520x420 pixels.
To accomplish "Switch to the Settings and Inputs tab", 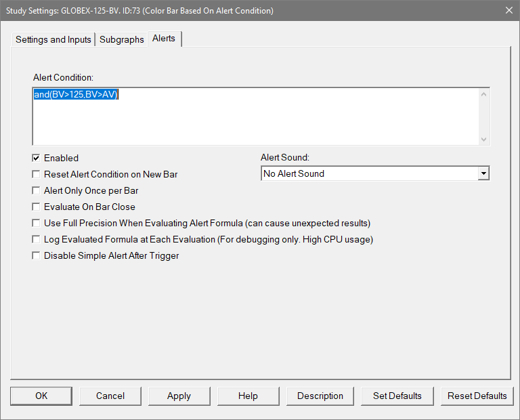I will click(x=53, y=39).
